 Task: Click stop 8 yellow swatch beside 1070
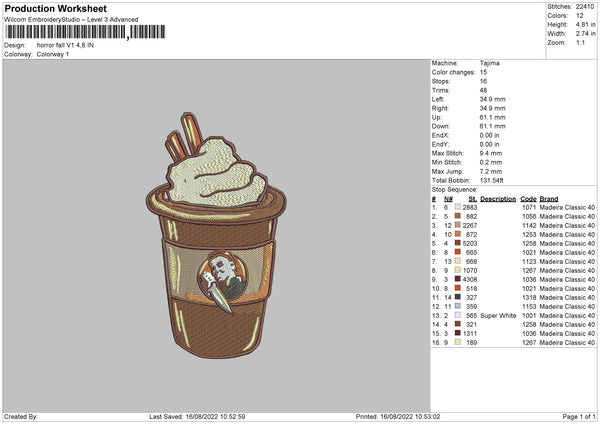click(458, 270)
